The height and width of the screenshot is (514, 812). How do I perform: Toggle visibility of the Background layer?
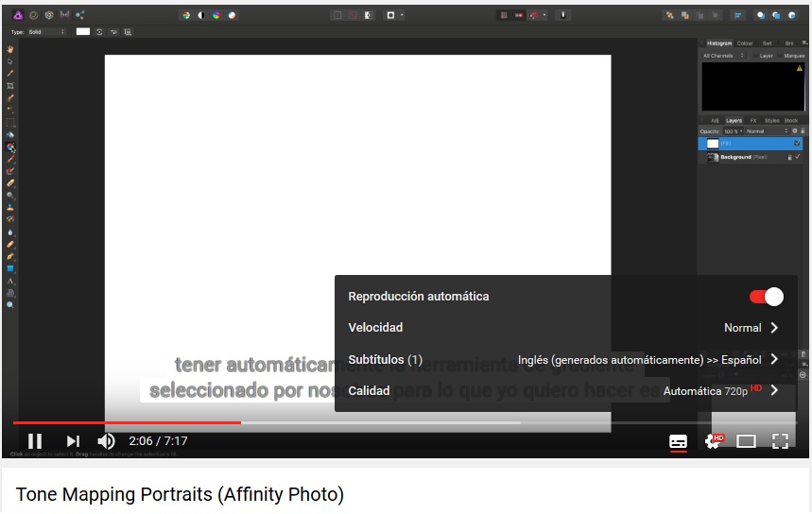point(798,157)
